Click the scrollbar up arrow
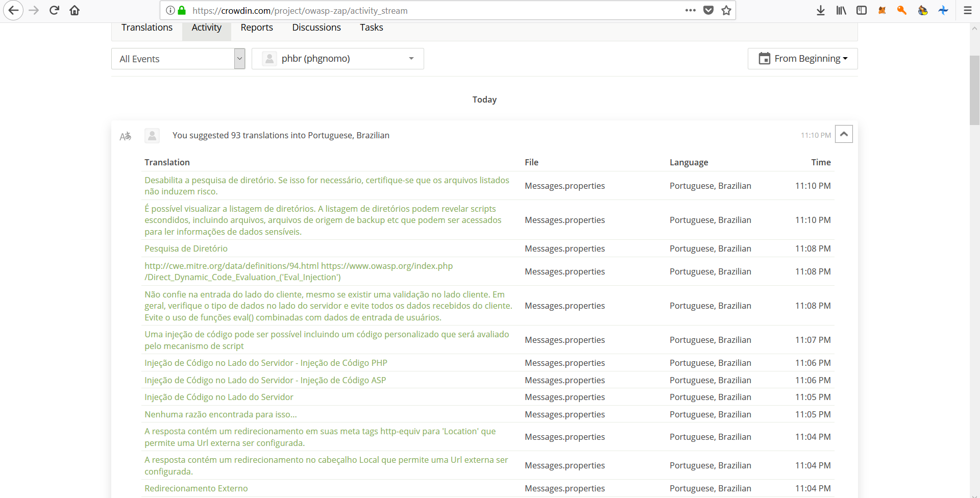 click(x=974, y=29)
